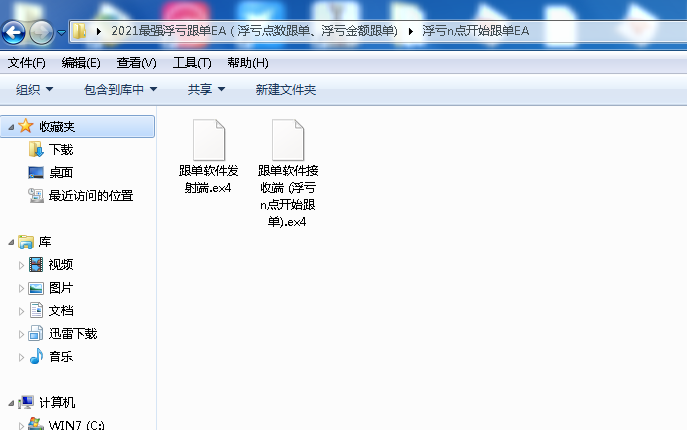This screenshot has height=430, width=687.
Task: Select breadcrumb 浮亏n点开始跟单EA
Action: [x=476, y=31]
